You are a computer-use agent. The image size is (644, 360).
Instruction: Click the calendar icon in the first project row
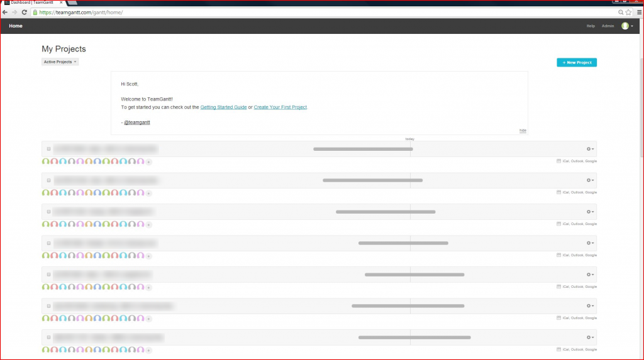tap(558, 161)
